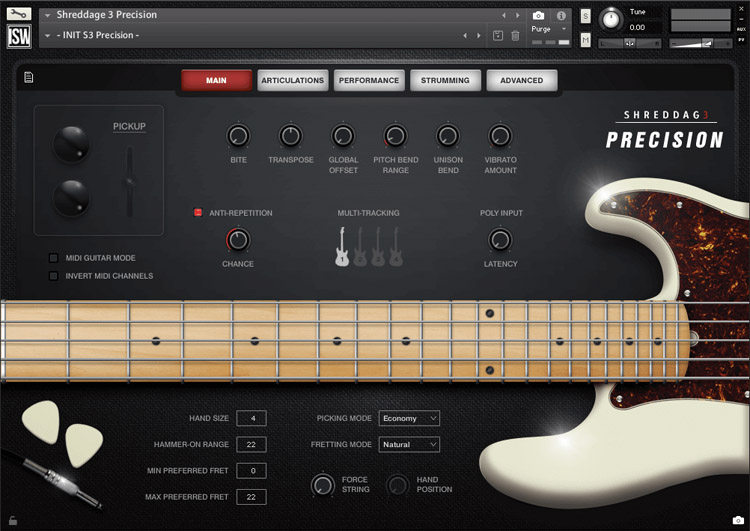
Task: Enable MIDI Guitar Mode checkbox
Action: [54, 258]
